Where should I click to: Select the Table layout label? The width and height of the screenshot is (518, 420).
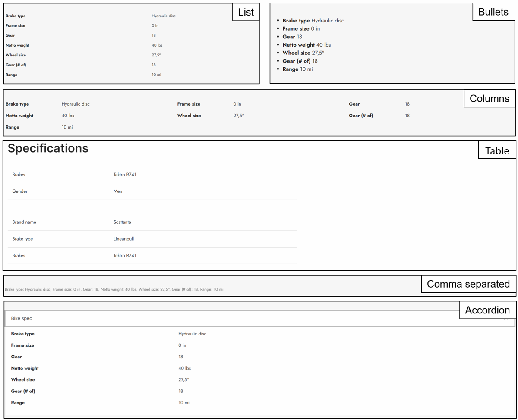497,151
